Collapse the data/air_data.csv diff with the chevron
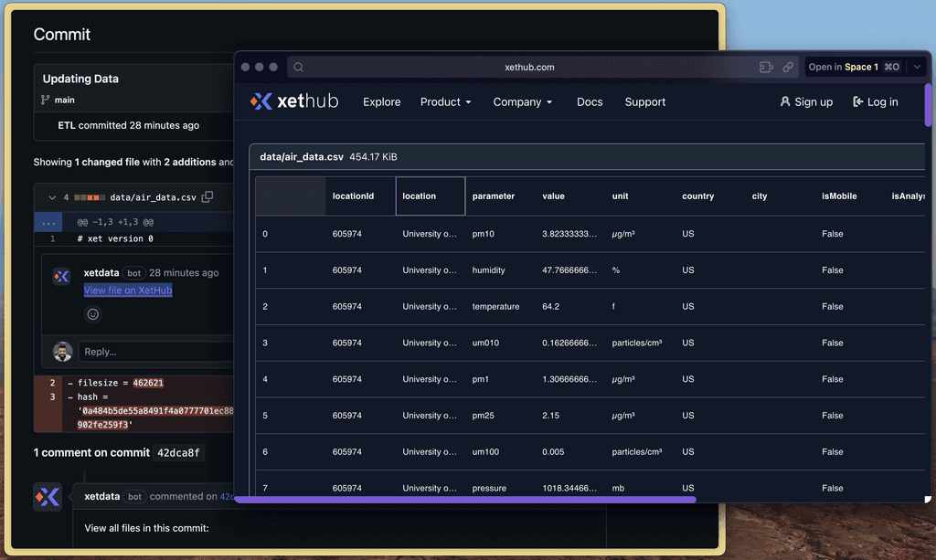The height and width of the screenshot is (560, 936). pos(52,197)
